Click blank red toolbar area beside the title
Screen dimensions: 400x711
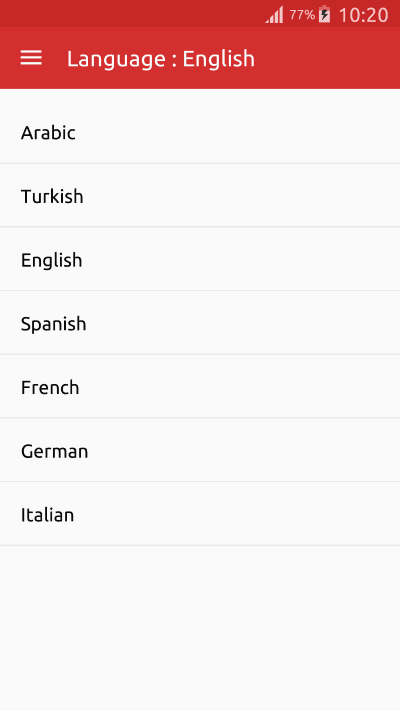(x=327, y=58)
